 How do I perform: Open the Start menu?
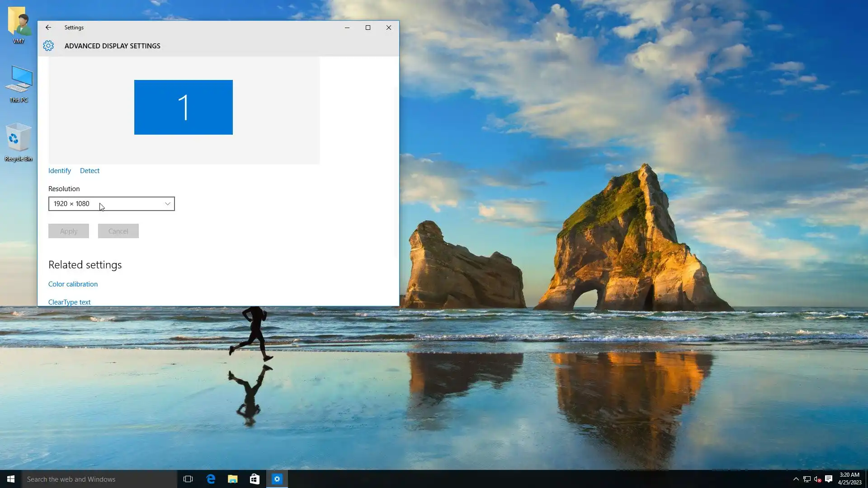(11, 479)
